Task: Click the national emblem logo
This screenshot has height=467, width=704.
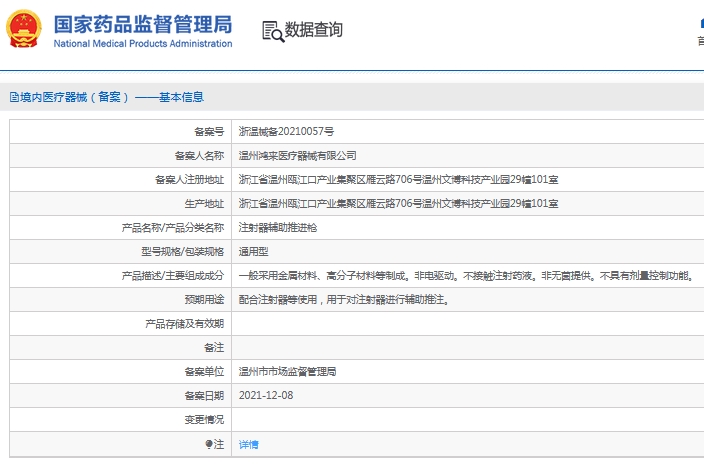Action: click(x=23, y=29)
